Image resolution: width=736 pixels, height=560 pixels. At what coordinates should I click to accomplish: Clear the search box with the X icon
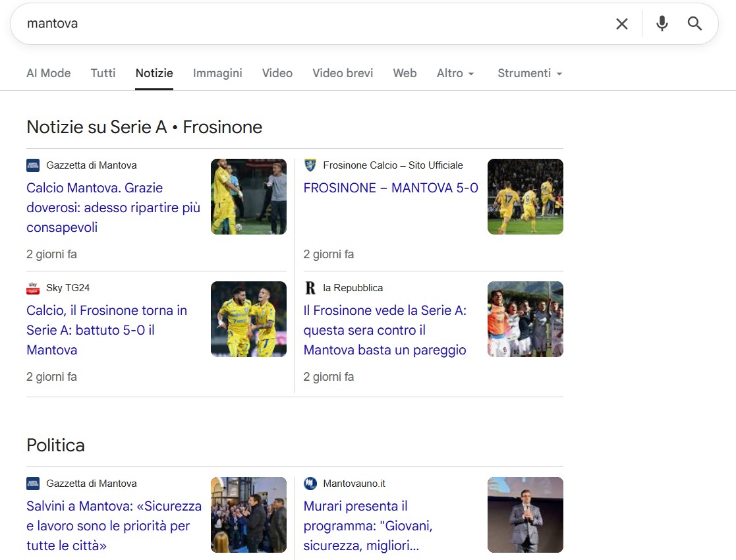(x=621, y=24)
